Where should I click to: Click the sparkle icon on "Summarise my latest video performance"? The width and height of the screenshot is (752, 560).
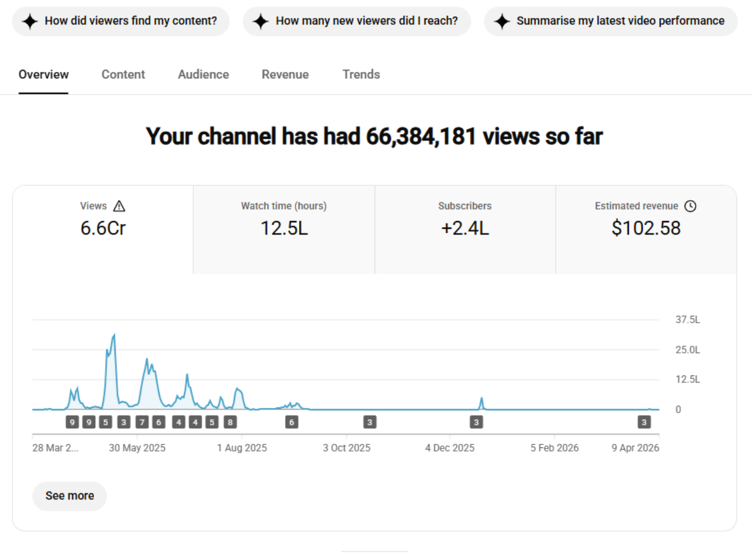point(502,21)
